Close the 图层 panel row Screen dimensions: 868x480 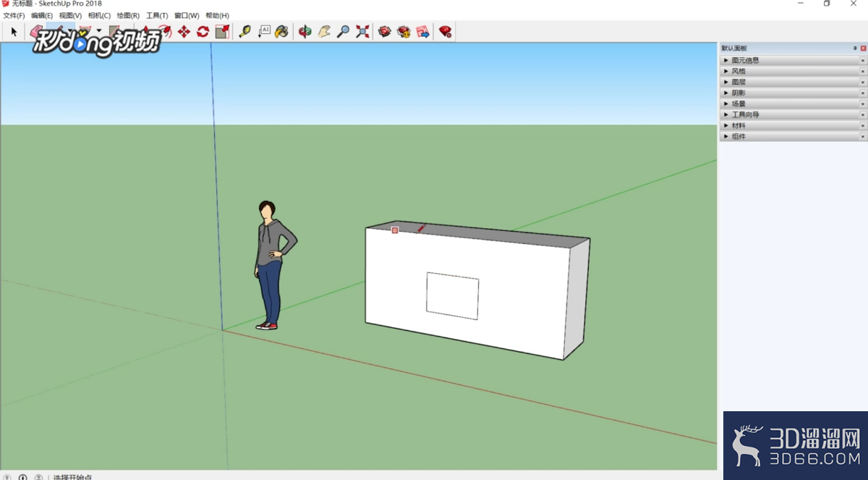pyautogui.click(x=863, y=83)
